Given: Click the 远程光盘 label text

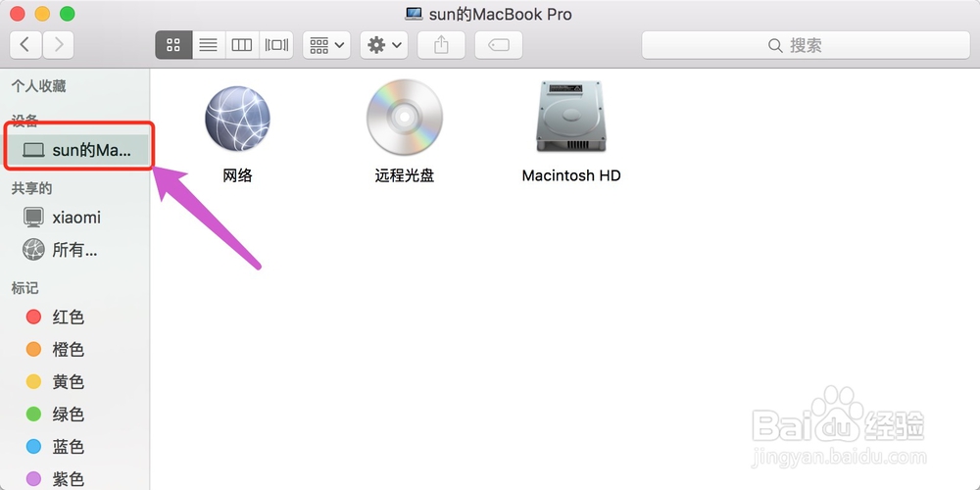Looking at the screenshot, I should [x=405, y=175].
